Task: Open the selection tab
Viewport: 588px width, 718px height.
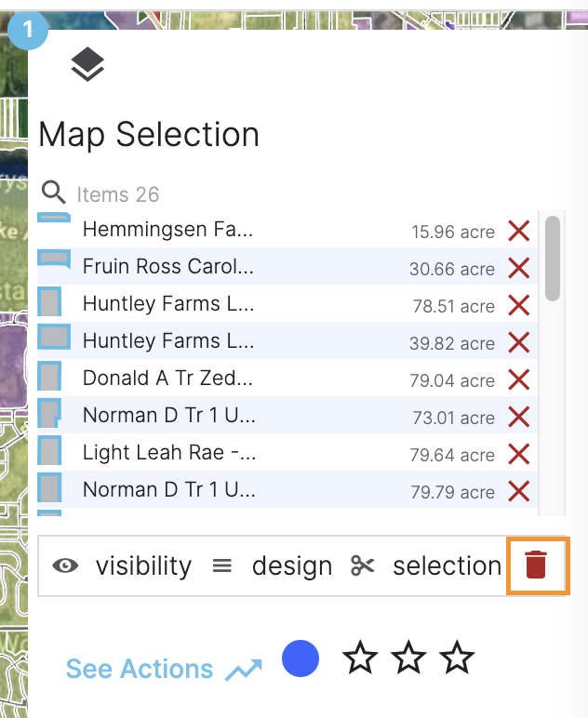Action: [x=448, y=566]
